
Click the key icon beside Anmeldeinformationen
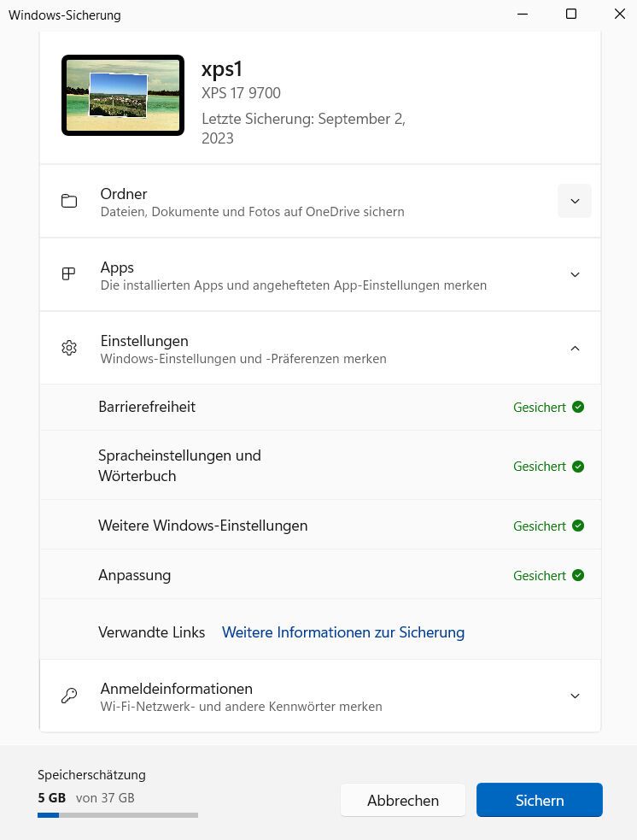(69, 696)
